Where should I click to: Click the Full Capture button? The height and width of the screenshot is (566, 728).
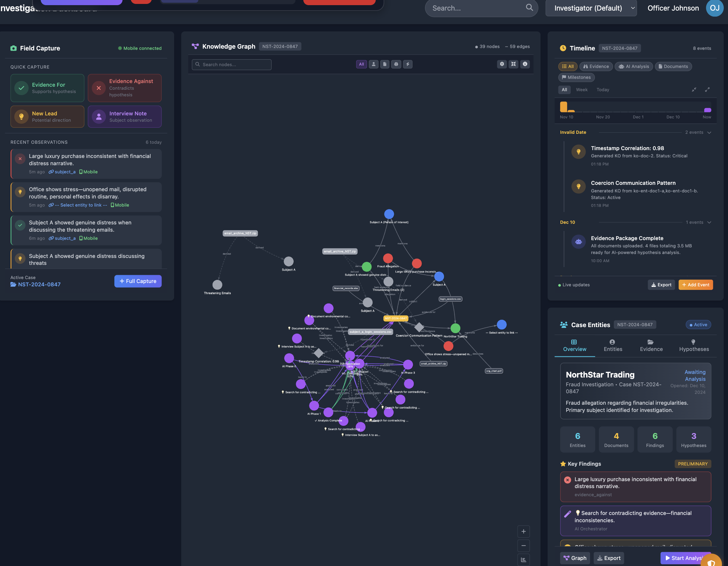tap(138, 281)
